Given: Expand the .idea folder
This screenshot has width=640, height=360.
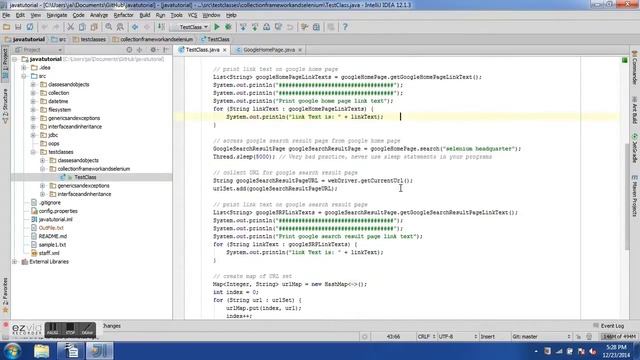Looking at the screenshot, I should [24, 68].
